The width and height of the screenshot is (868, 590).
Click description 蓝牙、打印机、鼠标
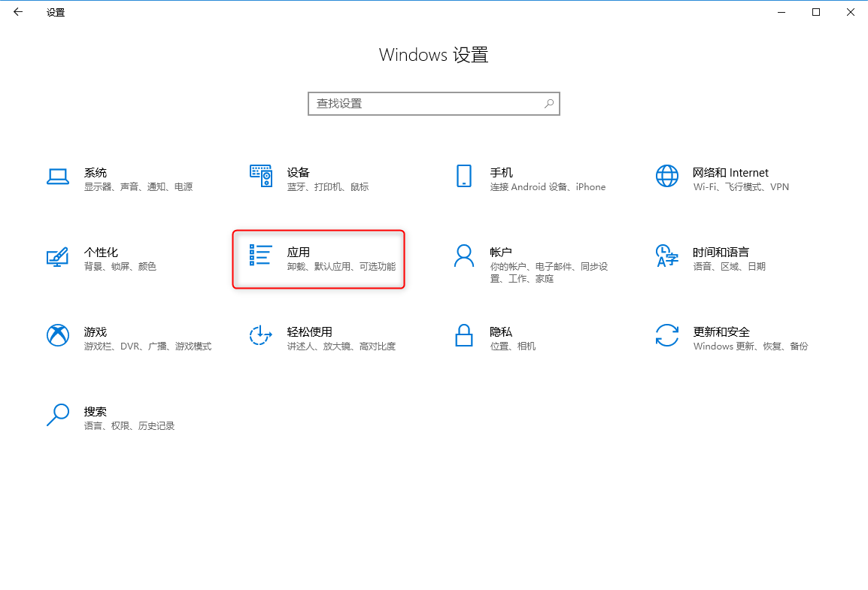tap(328, 187)
